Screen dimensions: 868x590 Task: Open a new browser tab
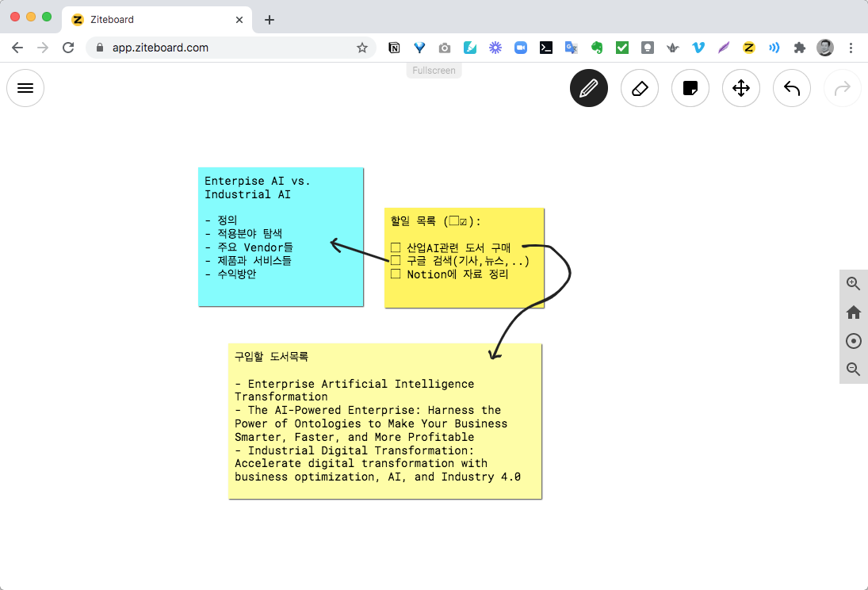coord(270,20)
